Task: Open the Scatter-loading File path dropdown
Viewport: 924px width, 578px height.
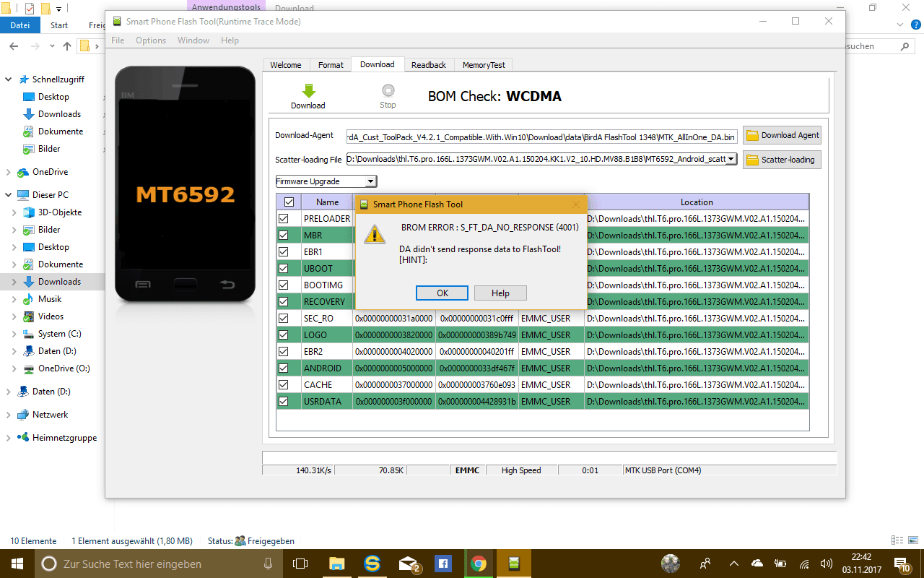Action: (x=731, y=159)
